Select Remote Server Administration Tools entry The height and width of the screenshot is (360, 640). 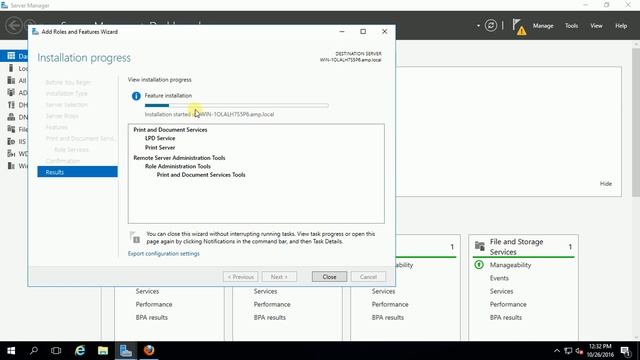point(179,158)
